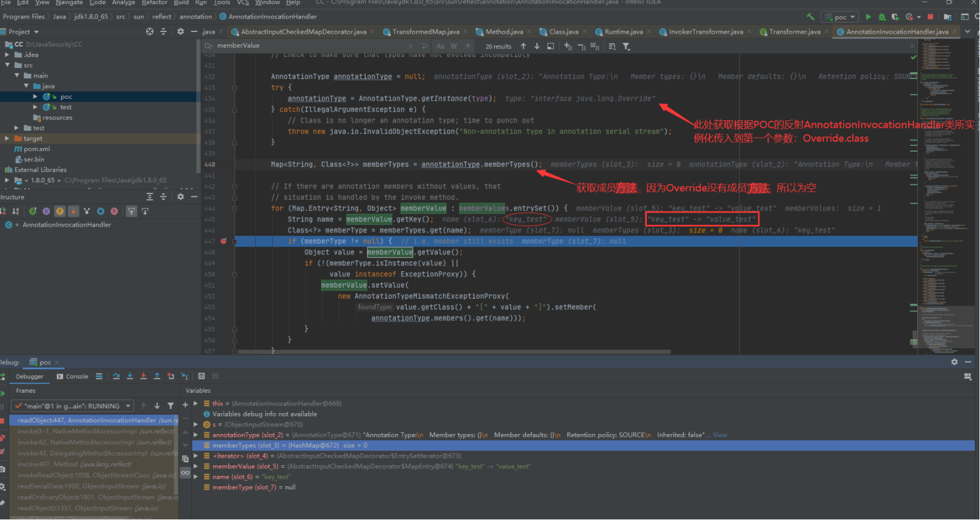
Task: Expand the target folder
Action: tap(7, 138)
